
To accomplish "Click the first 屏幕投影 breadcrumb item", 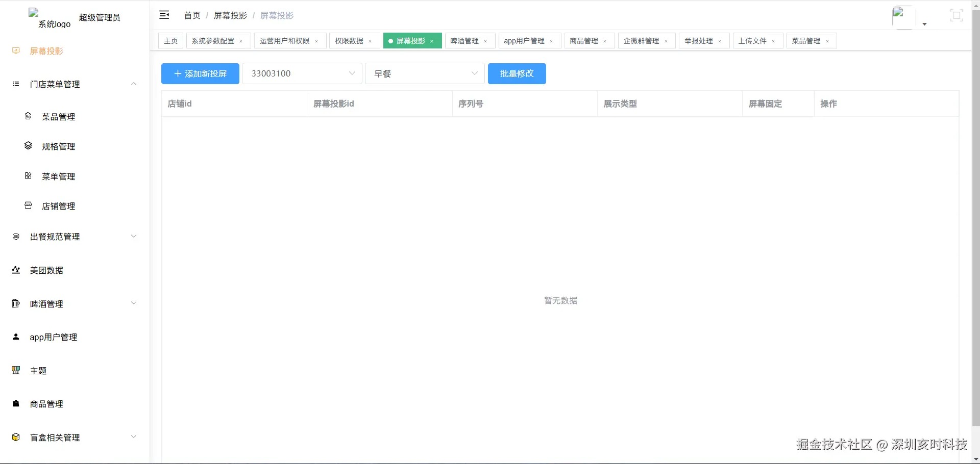I will click(230, 16).
